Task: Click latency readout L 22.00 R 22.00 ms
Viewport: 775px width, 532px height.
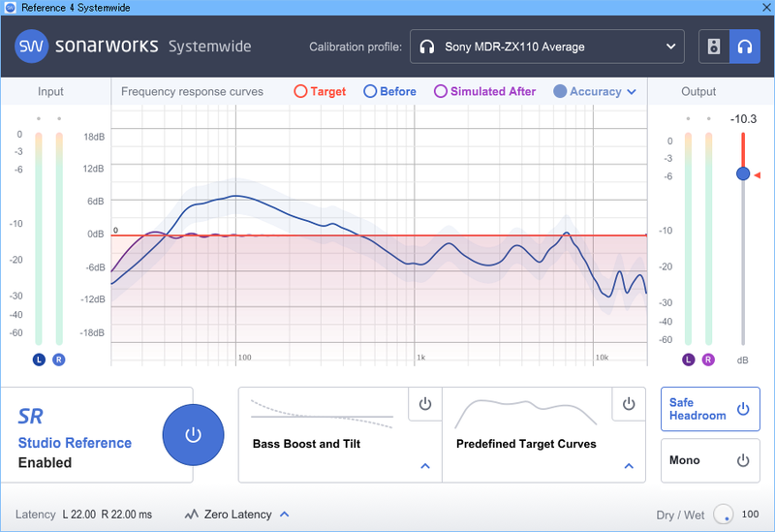Action: pos(108,515)
